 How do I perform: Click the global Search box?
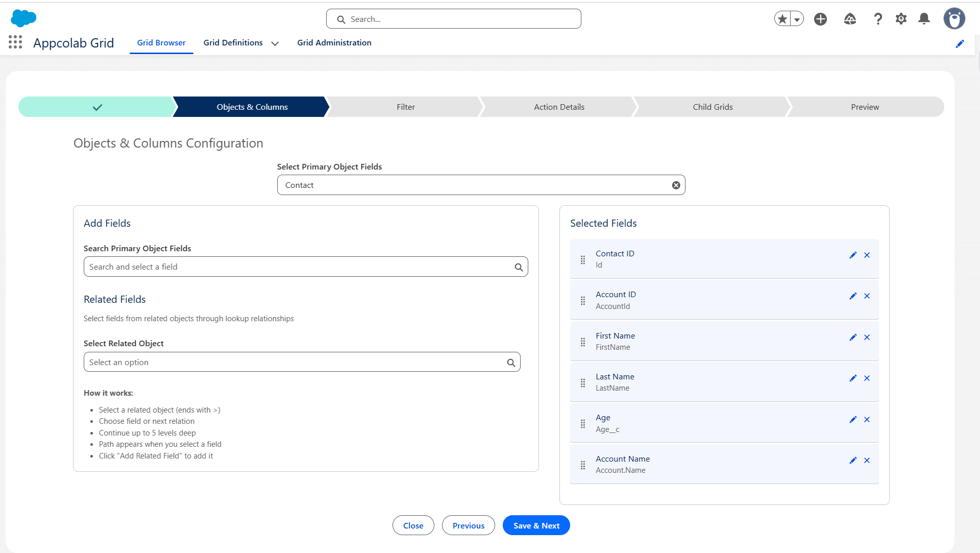pyautogui.click(x=454, y=19)
